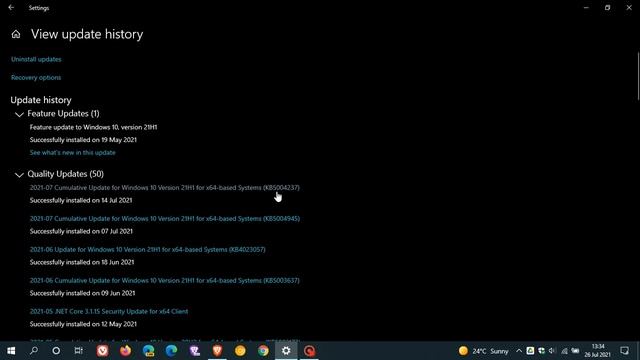Open Cortana circle icon on taskbar
The width and height of the screenshot is (640, 360).
(x=56, y=351)
